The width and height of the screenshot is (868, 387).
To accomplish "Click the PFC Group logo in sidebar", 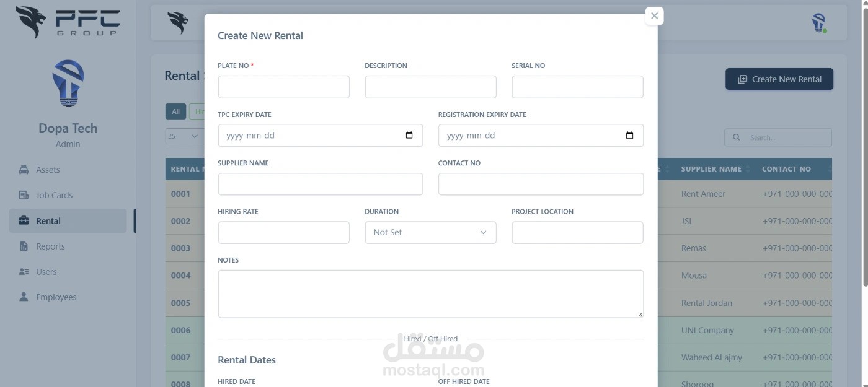I will click(68, 22).
